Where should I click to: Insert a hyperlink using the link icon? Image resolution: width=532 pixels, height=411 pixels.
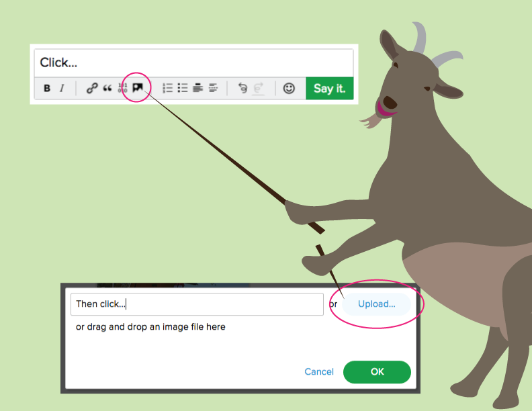point(92,88)
